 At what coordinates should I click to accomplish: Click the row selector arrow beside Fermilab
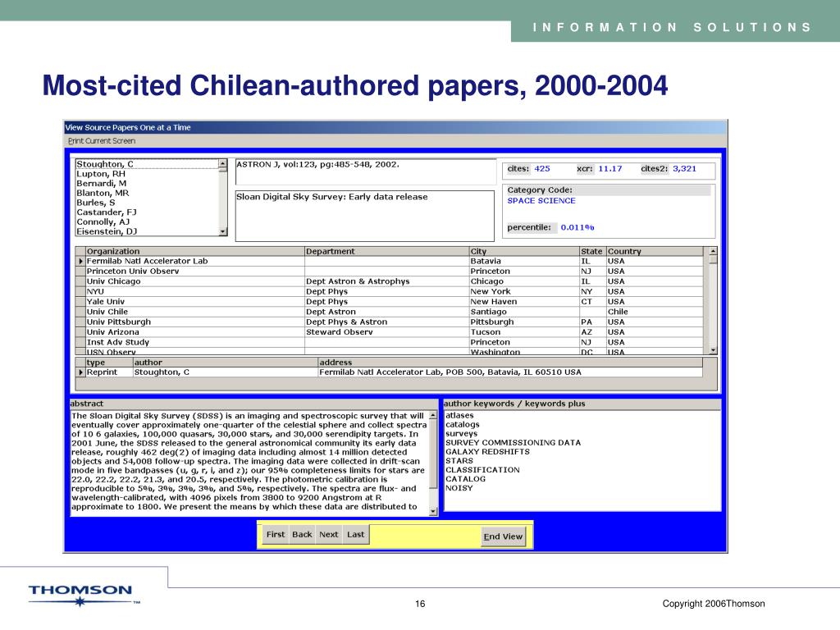[x=80, y=261]
